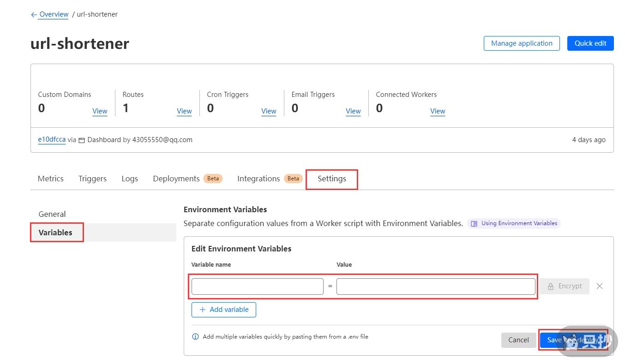
Task: Open deployment e10dfcca link
Action: coord(52,140)
